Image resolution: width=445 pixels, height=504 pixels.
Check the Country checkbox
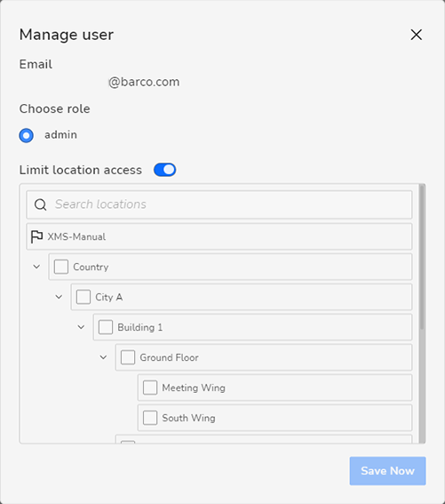(61, 267)
